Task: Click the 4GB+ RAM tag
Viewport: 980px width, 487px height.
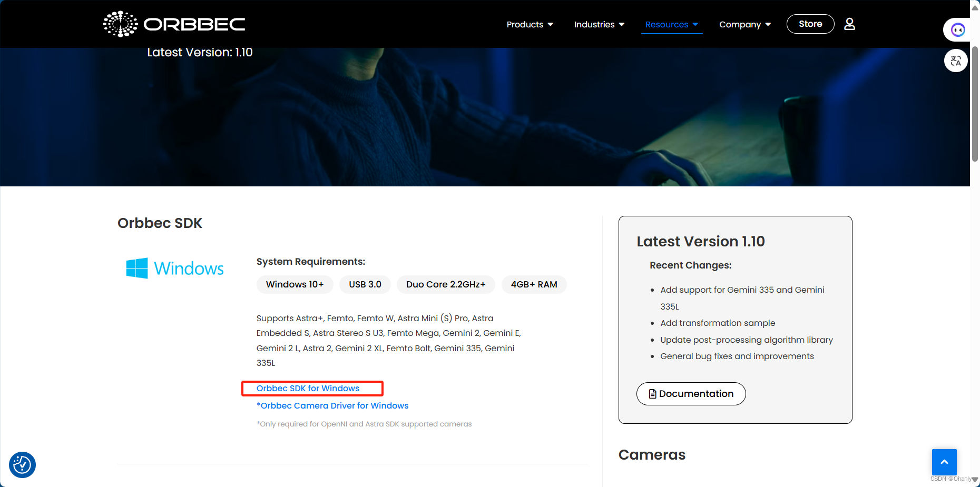Action: 534,284
